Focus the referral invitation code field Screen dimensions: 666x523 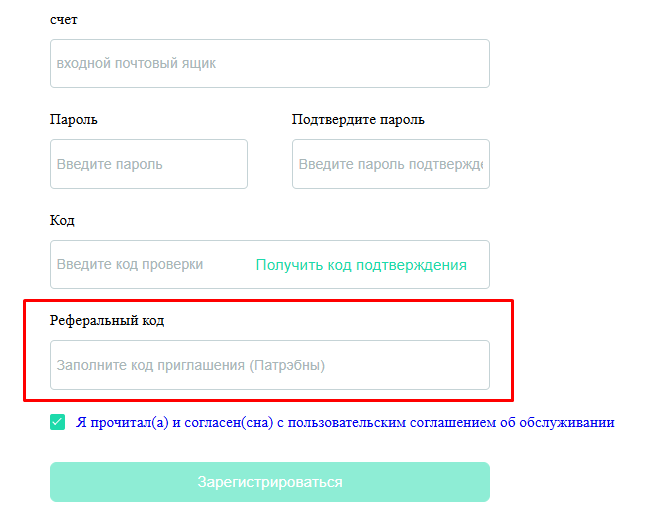click(269, 365)
